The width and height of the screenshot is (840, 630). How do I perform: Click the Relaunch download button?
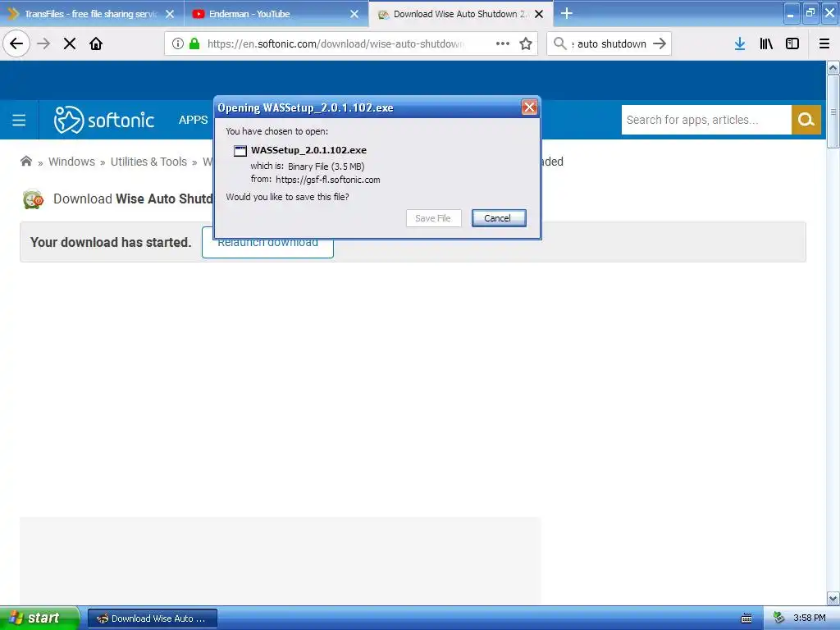[x=267, y=248]
